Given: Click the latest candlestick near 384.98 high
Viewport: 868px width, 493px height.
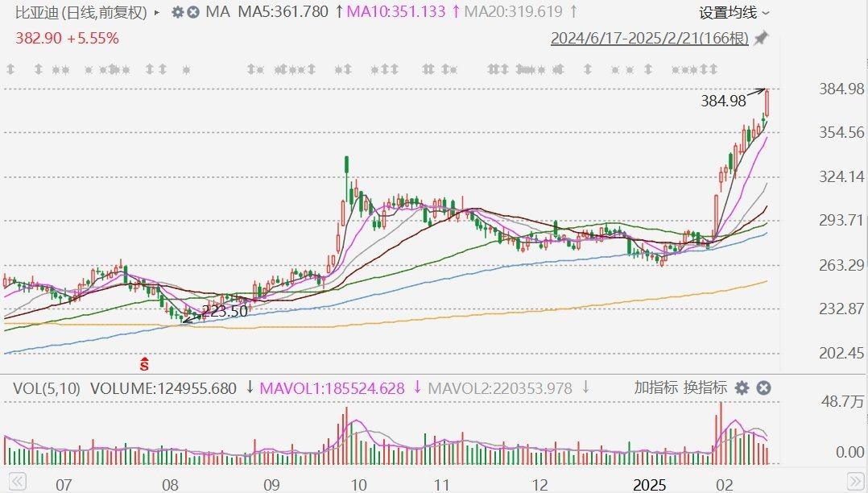Looking at the screenshot, I should pos(767,103).
